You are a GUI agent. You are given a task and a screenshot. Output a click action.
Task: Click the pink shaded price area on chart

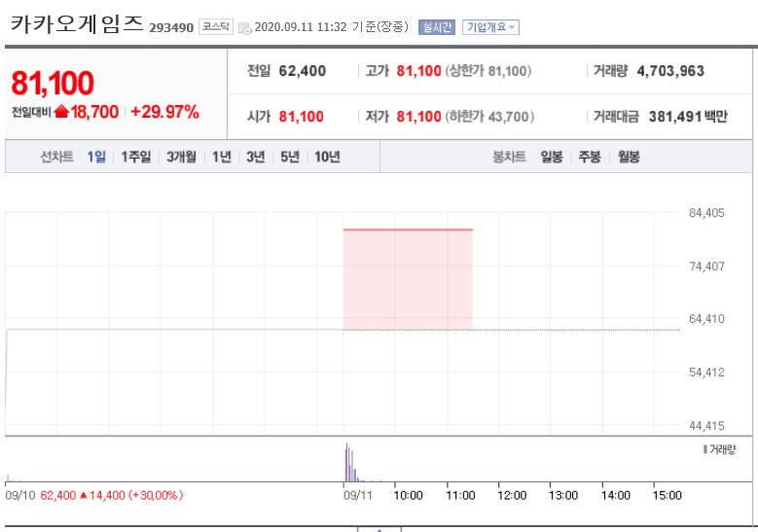[x=408, y=280]
